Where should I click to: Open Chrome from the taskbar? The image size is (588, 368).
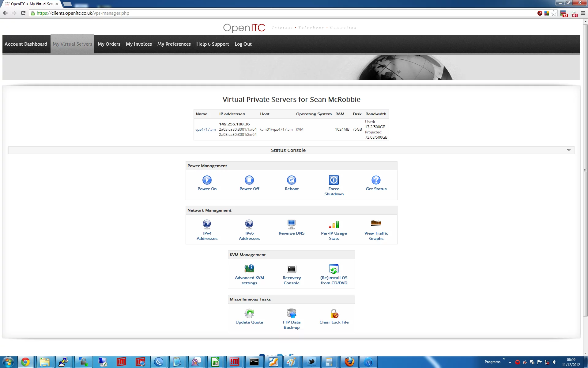point(25,362)
